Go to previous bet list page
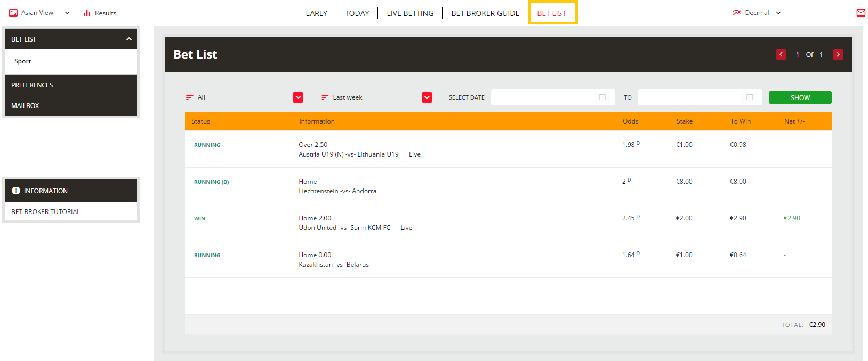 [x=781, y=54]
